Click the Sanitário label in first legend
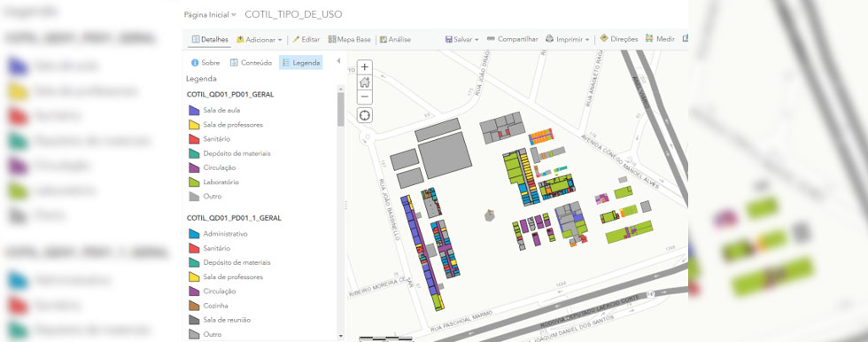 (x=216, y=139)
